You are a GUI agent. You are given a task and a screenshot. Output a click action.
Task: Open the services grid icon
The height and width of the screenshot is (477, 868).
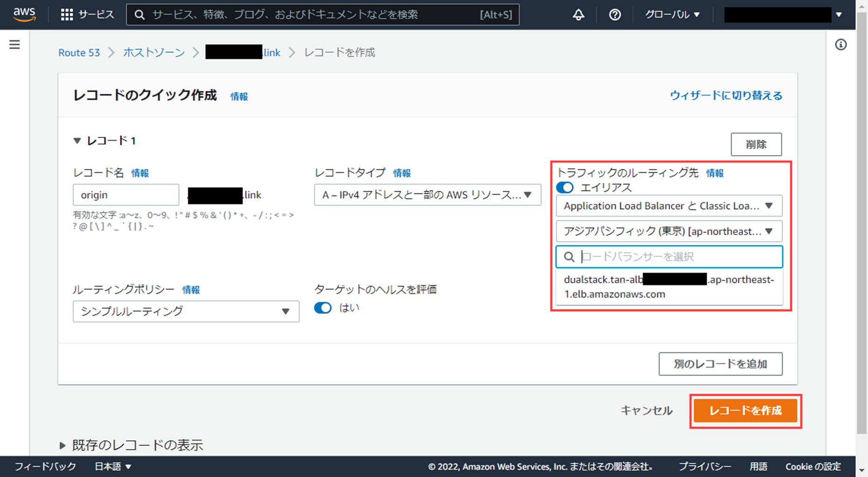coord(67,14)
